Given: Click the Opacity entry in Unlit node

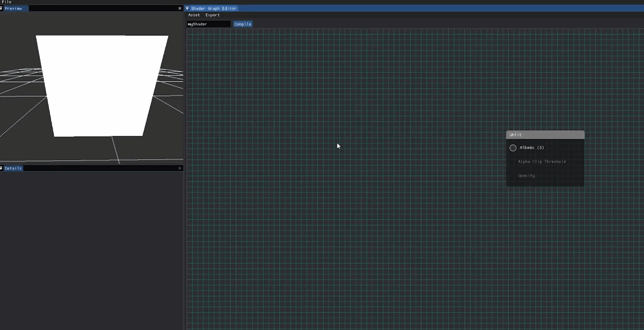Looking at the screenshot, I should 526,176.
